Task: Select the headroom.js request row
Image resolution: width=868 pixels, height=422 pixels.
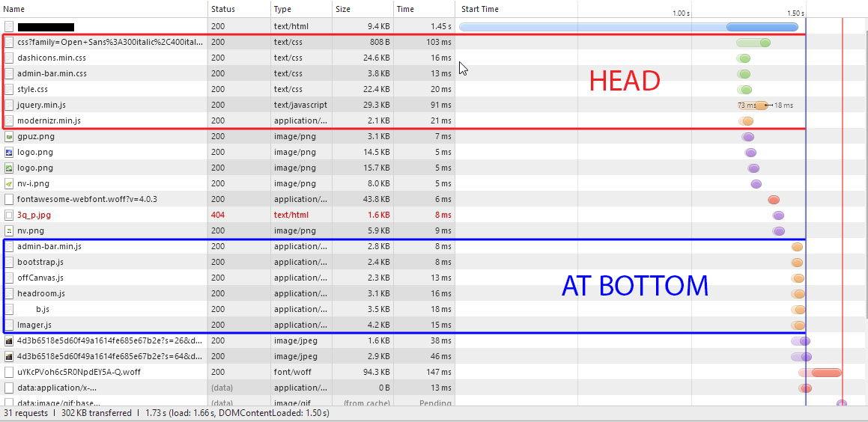Action: [x=41, y=293]
